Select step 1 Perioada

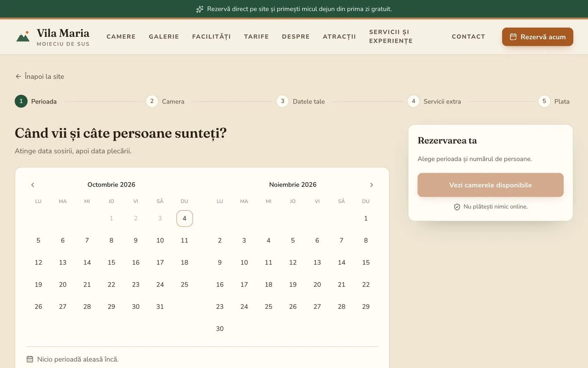point(36,101)
